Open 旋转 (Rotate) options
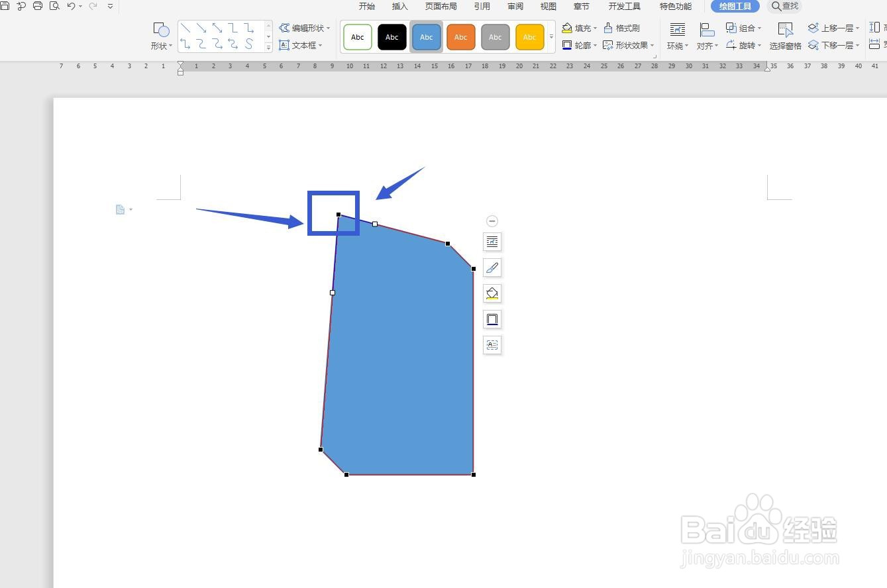The height and width of the screenshot is (588, 887). (743, 45)
